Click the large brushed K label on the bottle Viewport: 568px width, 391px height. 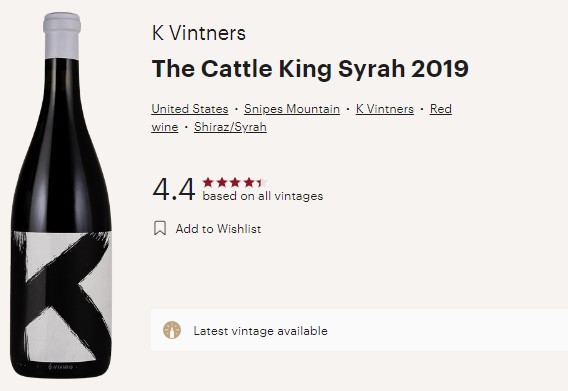[62, 296]
